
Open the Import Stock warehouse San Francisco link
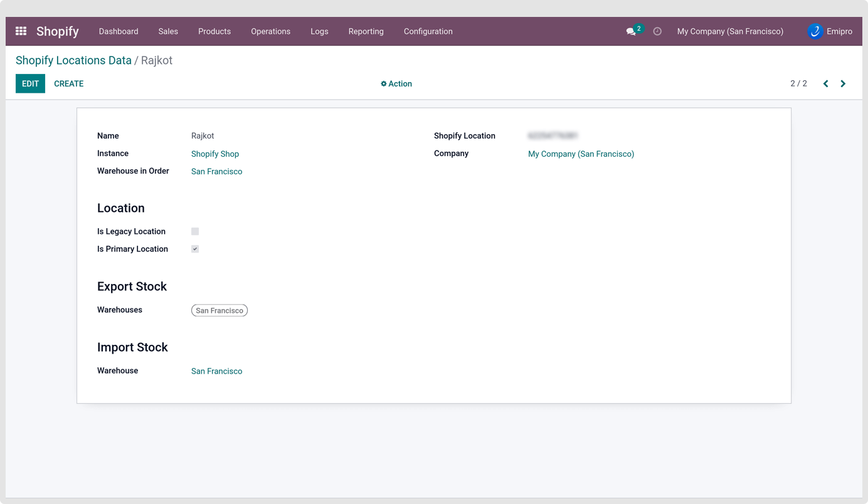pos(216,371)
